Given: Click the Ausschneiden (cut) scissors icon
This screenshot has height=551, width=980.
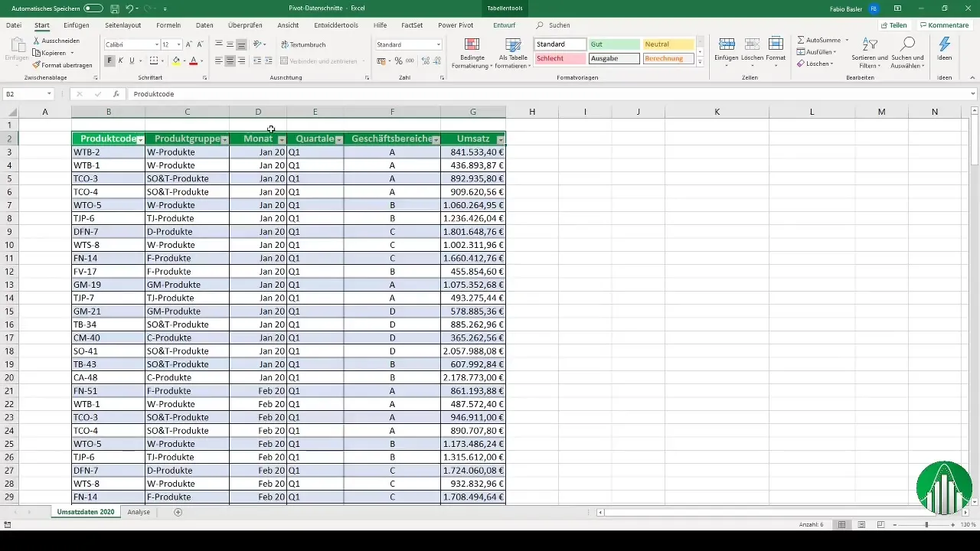Looking at the screenshot, I should point(36,41).
